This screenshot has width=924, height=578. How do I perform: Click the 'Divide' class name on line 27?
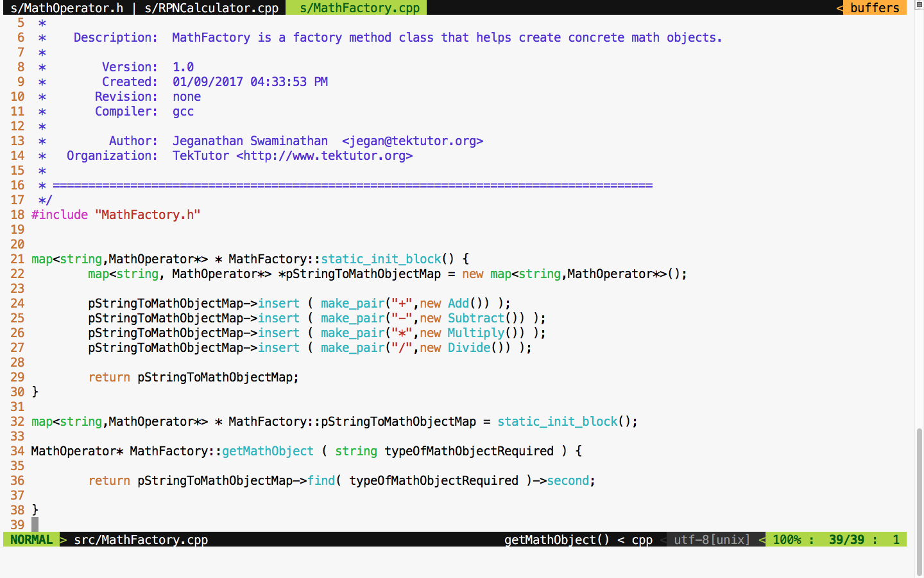(x=469, y=347)
